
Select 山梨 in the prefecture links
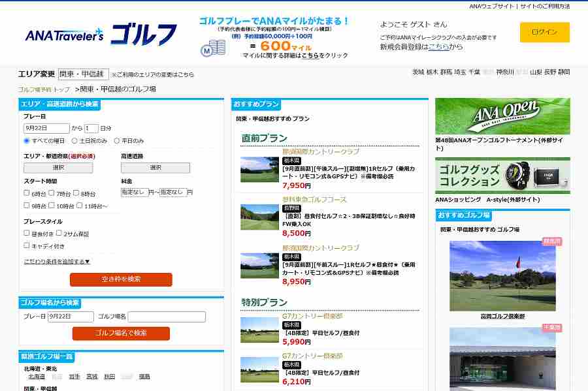pyautogui.click(x=536, y=72)
